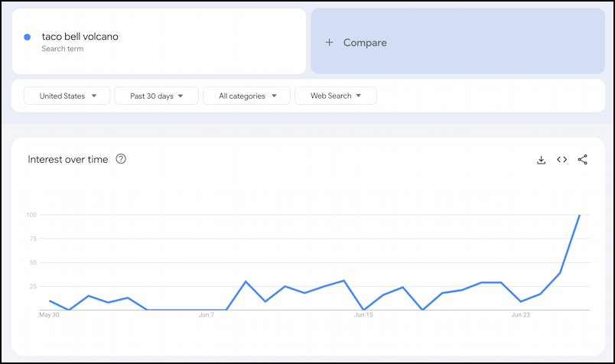Screen dimensions: 615x364
Task: Open the Past 30 days dropdown
Action: coord(157,96)
